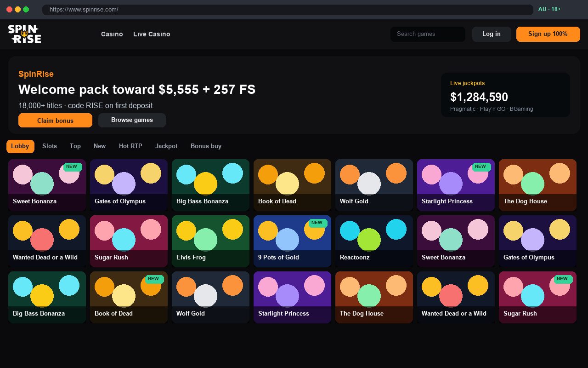
Task: Claim the welcome bonus
Action: 55,121
